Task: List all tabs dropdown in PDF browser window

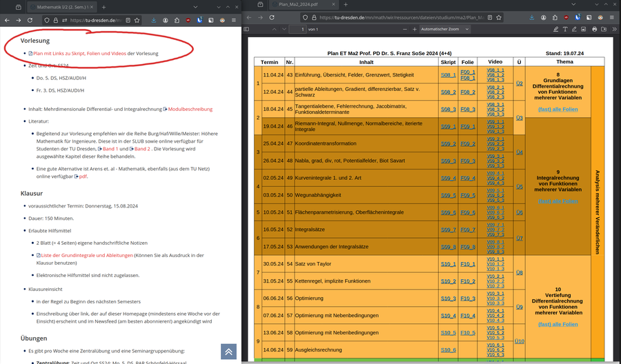Action: [573, 4]
